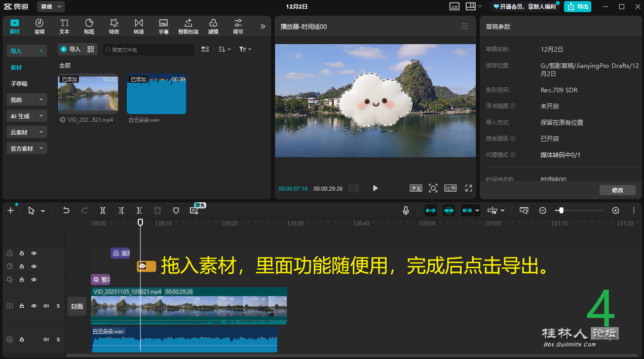Open the cursor selection mode dropdown arrow
Image resolution: width=644 pixels, height=359 pixels.
pos(43,211)
